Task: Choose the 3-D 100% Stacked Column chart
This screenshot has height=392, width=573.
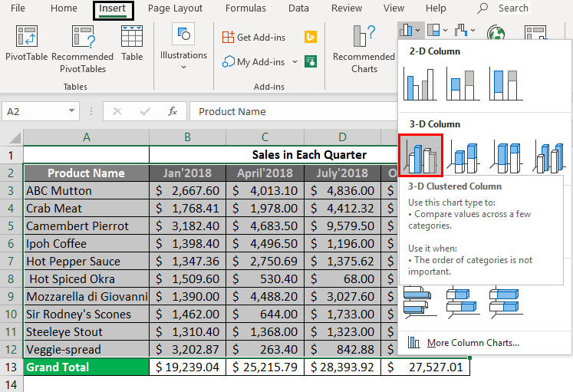Action: point(507,157)
